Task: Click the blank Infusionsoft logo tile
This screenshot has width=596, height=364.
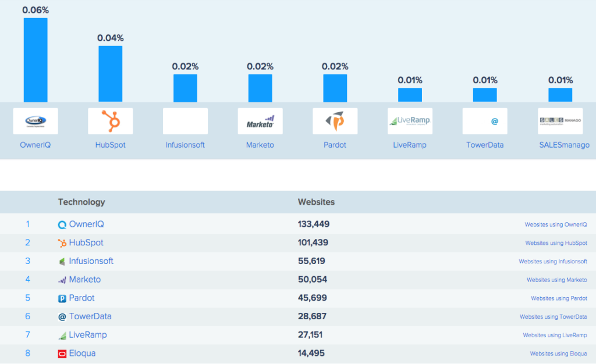Action: click(x=185, y=121)
